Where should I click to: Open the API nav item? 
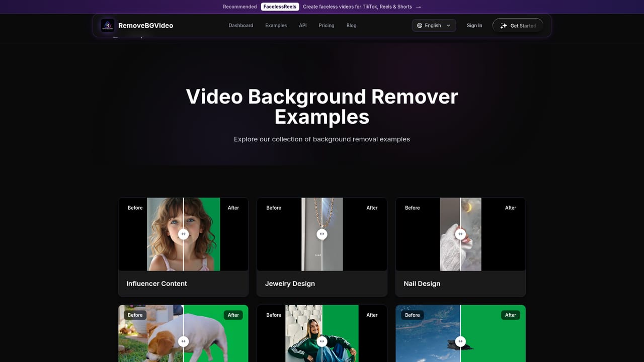click(303, 26)
